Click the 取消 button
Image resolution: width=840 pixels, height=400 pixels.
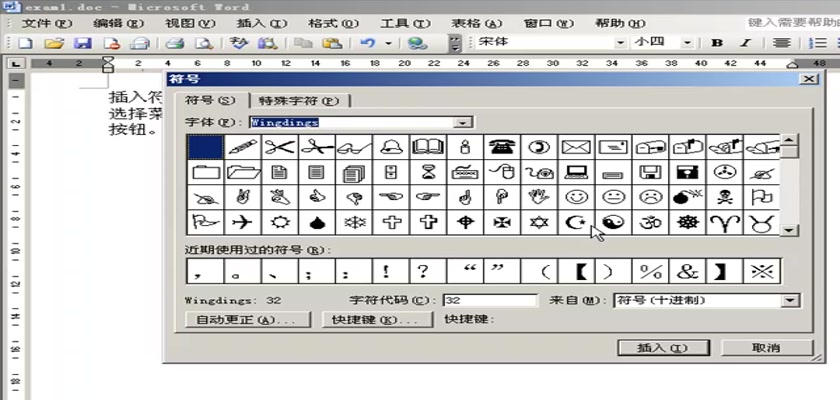tap(766, 348)
